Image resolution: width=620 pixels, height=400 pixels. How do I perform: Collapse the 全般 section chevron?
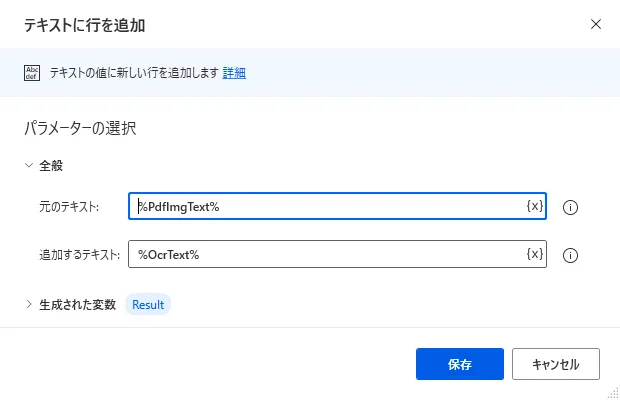pyautogui.click(x=28, y=165)
